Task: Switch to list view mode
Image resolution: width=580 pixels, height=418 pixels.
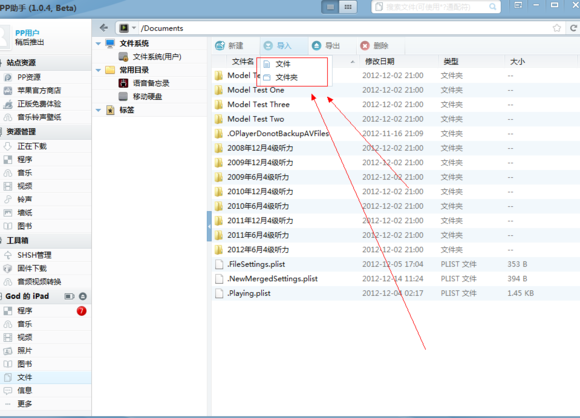Action: 331,7
